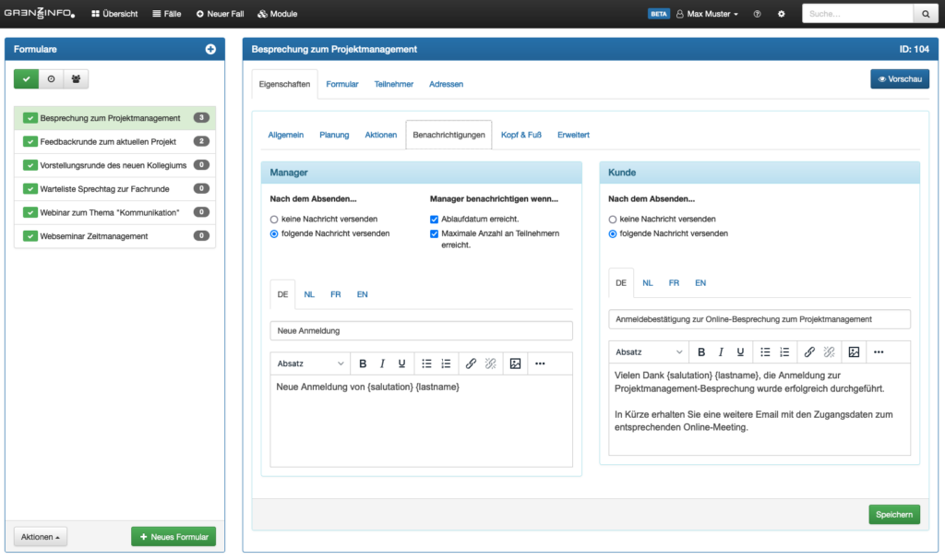945x560 pixels.
Task: Uncheck "Ablaufdatum erreicht" checkbox
Action: [x=435, y=220]
